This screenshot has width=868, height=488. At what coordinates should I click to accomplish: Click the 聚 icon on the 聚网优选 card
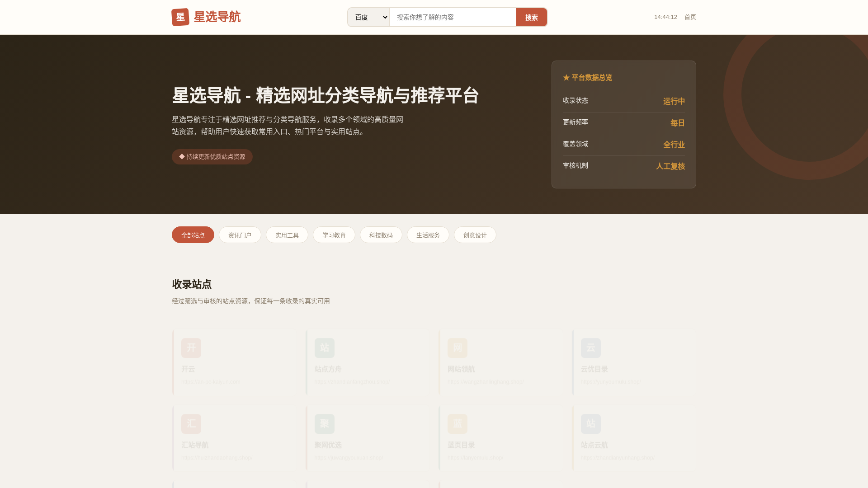[x=325, y=424]
